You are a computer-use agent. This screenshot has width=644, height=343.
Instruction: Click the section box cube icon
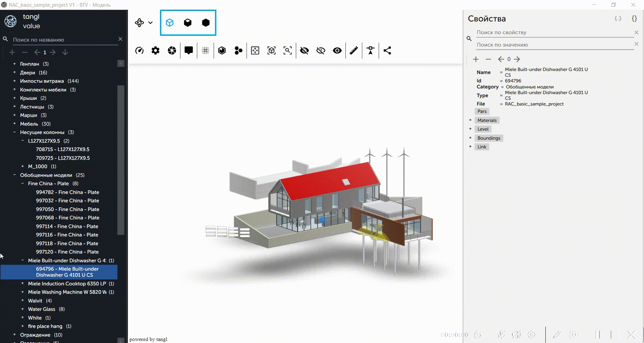click(x=222, y=51)
